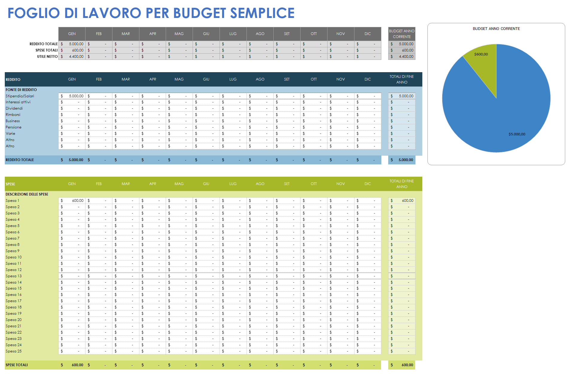The image size is (588, 374).
Task: Click the title FOGLIO DI LAVORO PER BUDGET SEMPLICE
Action: (151, 13)
